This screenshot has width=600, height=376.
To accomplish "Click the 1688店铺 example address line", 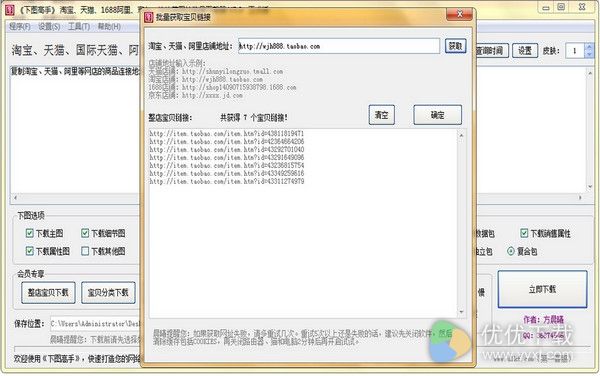I will coord(222,88).
